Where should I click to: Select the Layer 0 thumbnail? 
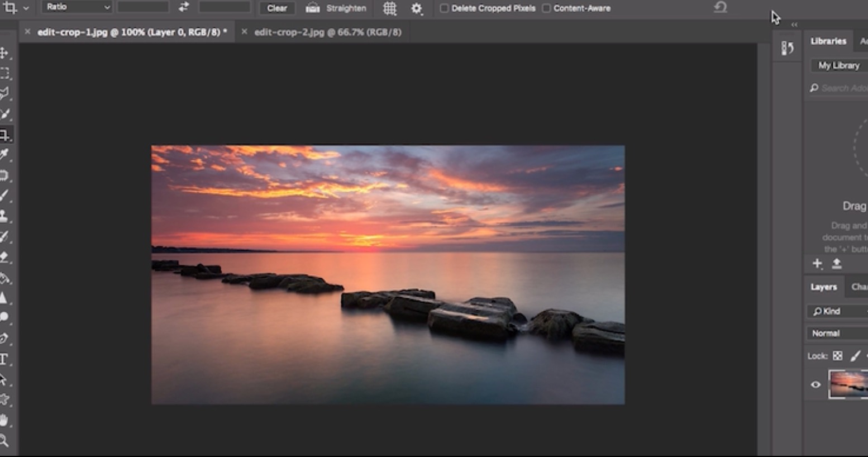[x=848, y=384]
